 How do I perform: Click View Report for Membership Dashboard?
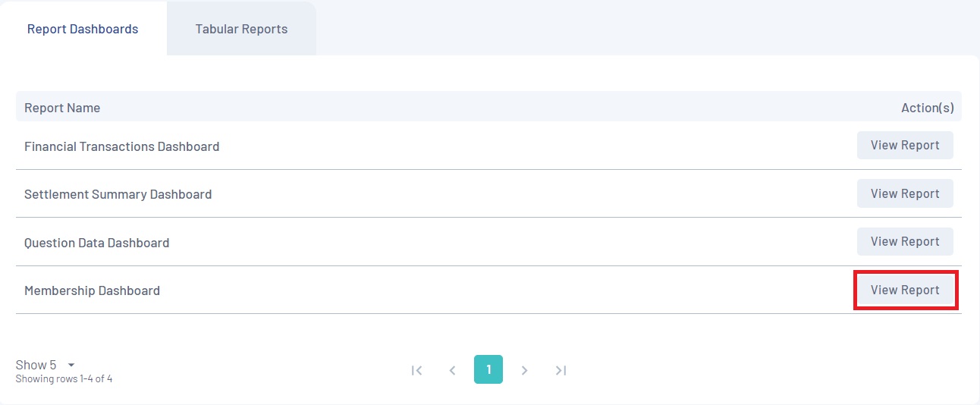pos(905,290)
